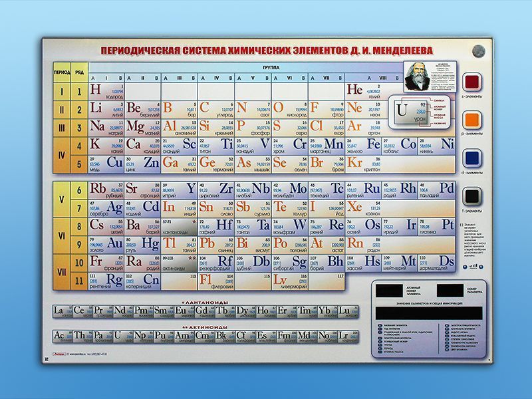The image size is (532, 399).
Task: Pick the orange p-элементы color swatch
Action: 470,121
